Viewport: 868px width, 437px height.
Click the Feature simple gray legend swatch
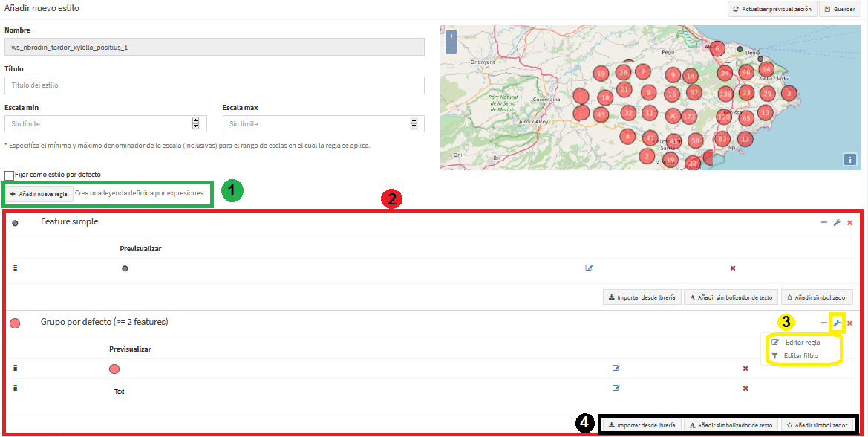pos(15,223)
